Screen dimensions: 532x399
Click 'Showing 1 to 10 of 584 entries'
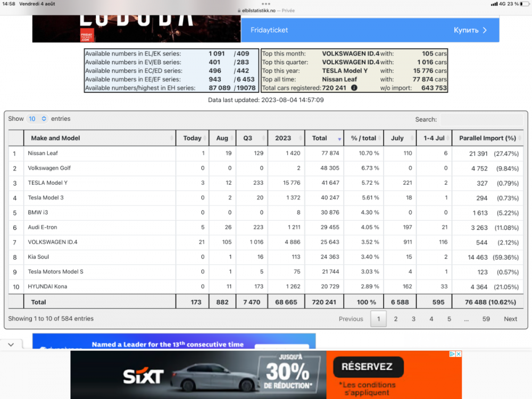[x=51, y=319]
